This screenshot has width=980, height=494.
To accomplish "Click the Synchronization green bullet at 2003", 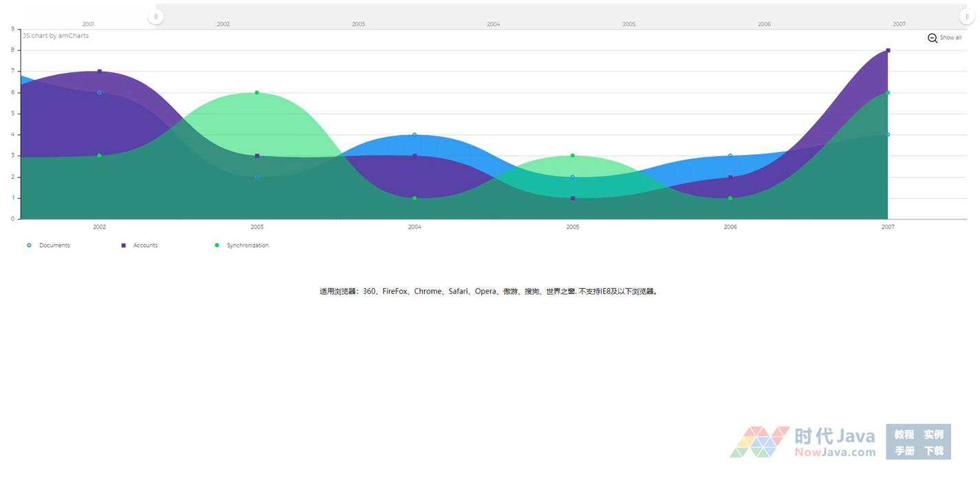I will click(257, 93).
